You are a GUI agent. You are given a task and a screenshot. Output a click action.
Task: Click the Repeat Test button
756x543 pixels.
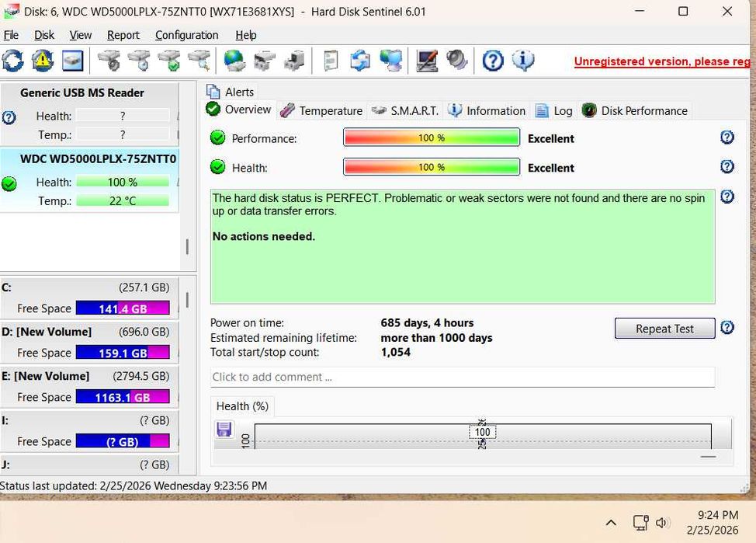tap(664, 329)
